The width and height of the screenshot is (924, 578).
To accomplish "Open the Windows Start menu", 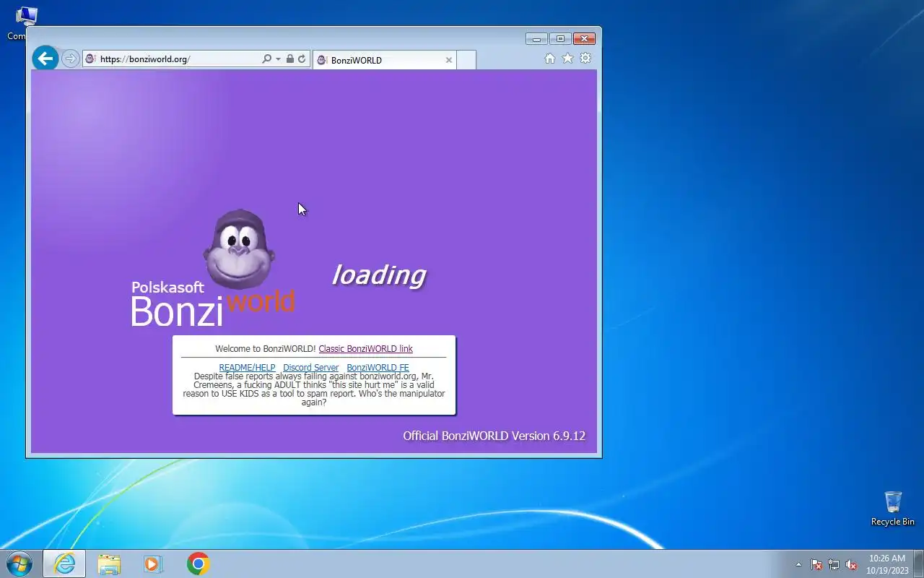I will pyautogui.click(x=19, y=564).
